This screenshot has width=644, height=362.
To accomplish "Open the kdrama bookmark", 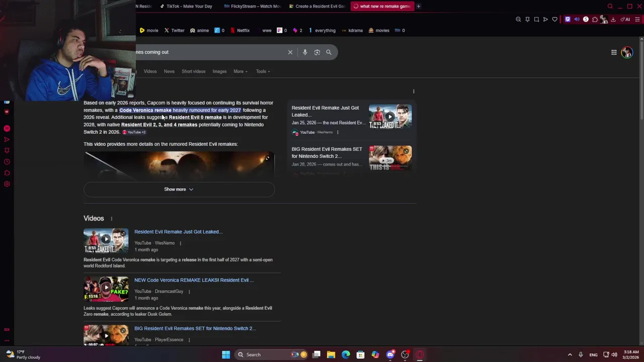I will 352,31.
